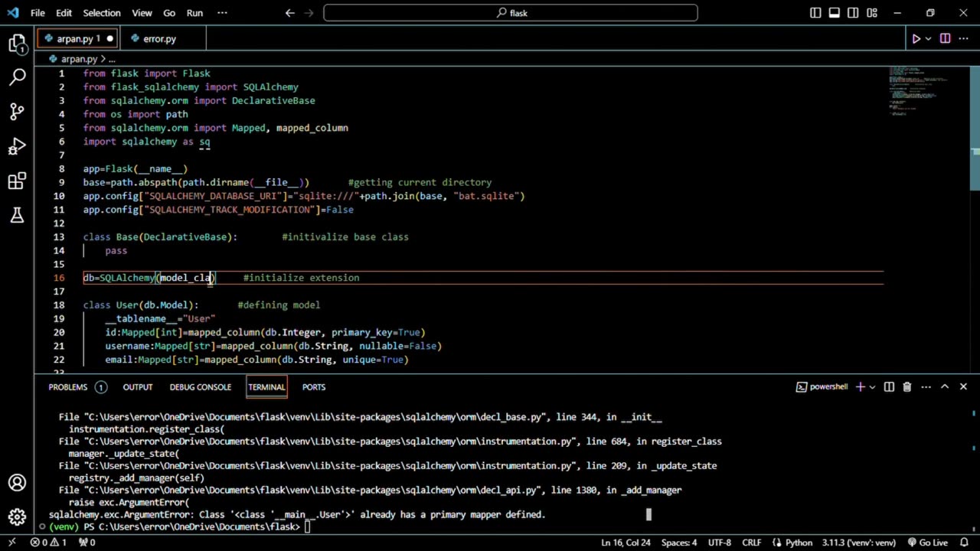
Task: Open the Run menu
Action: point(194,13)
